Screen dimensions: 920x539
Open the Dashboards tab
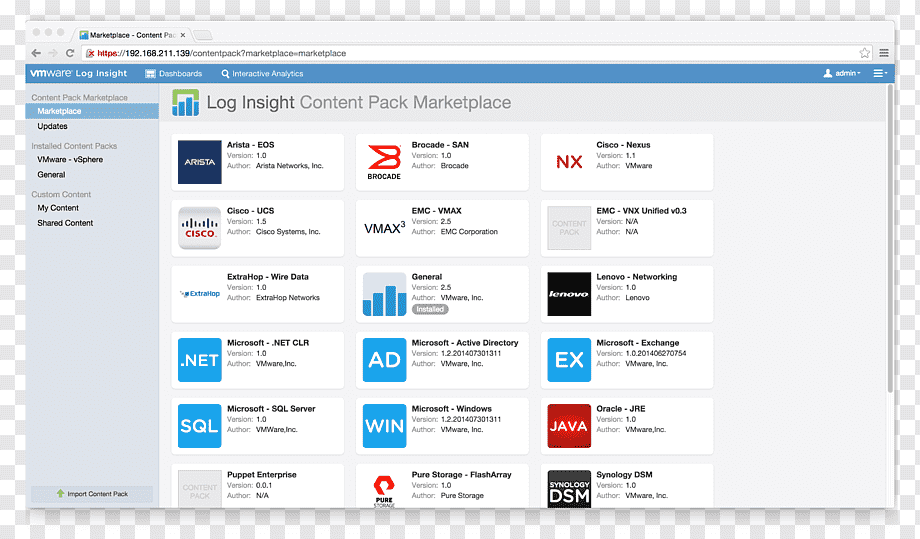pos(174,73)
